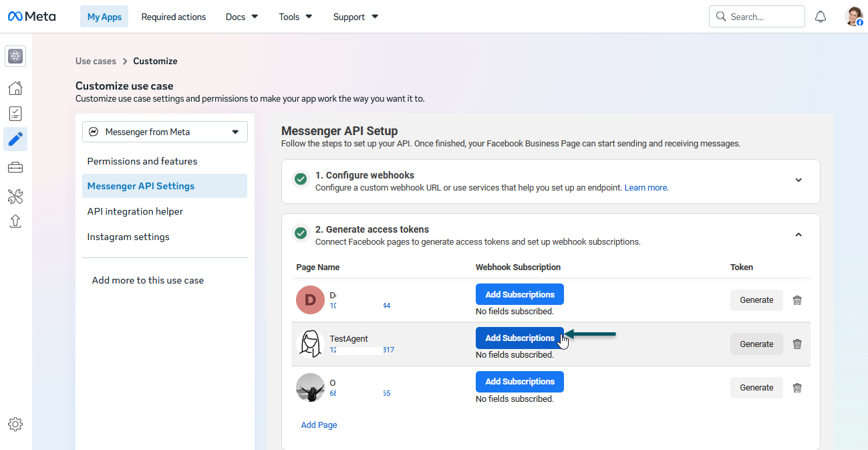The height and width of the screenshot is (450, 868).
Task: Click the search magnifier icon
Action: pyautogui.click(x=721, y=16)
